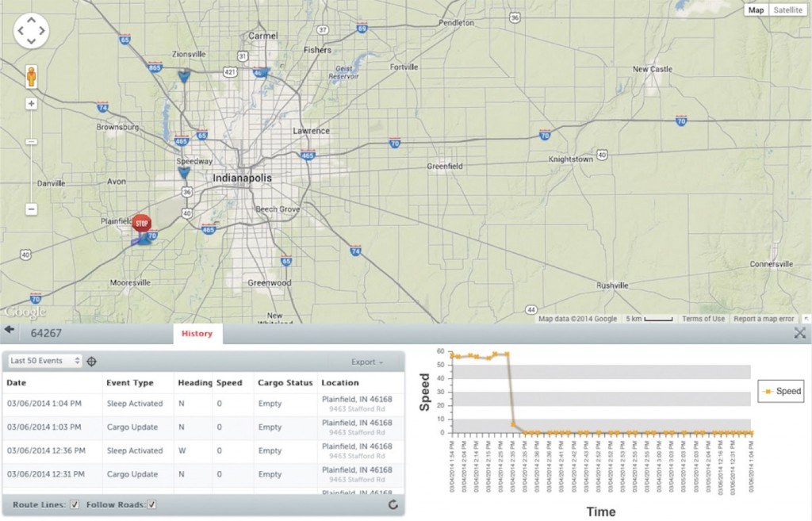Viewport: 812px width, 521px height.
Task: Click the route 421 shield
Action: coord(230,72)
